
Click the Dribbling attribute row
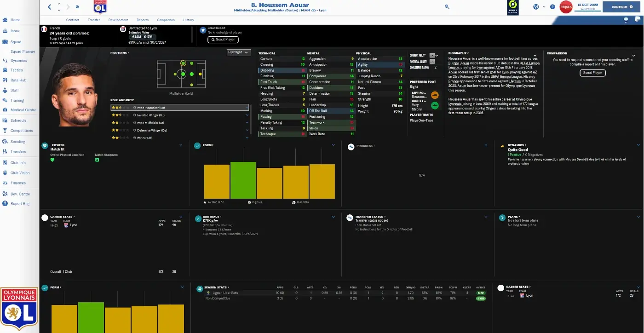tap(282, 70)
